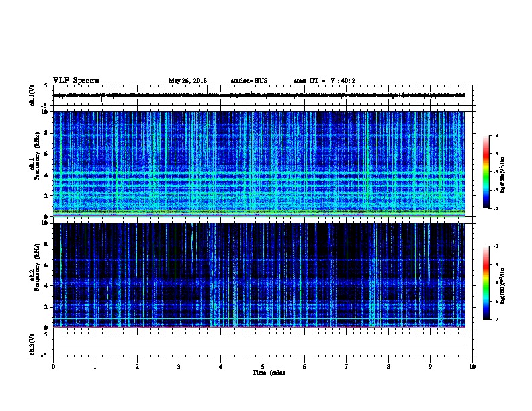The height and width of the screenshot is (411, 532).
Task: Click time axis tick label "6"
Action: [x=305, y=367]
